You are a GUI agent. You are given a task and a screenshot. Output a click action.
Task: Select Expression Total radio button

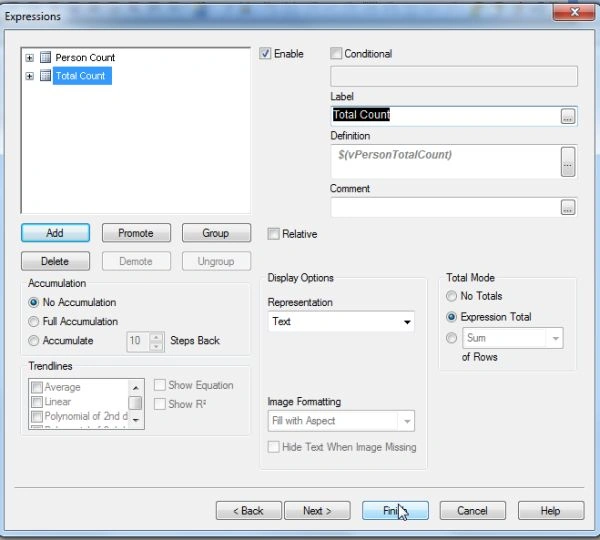tap(452, 317)
